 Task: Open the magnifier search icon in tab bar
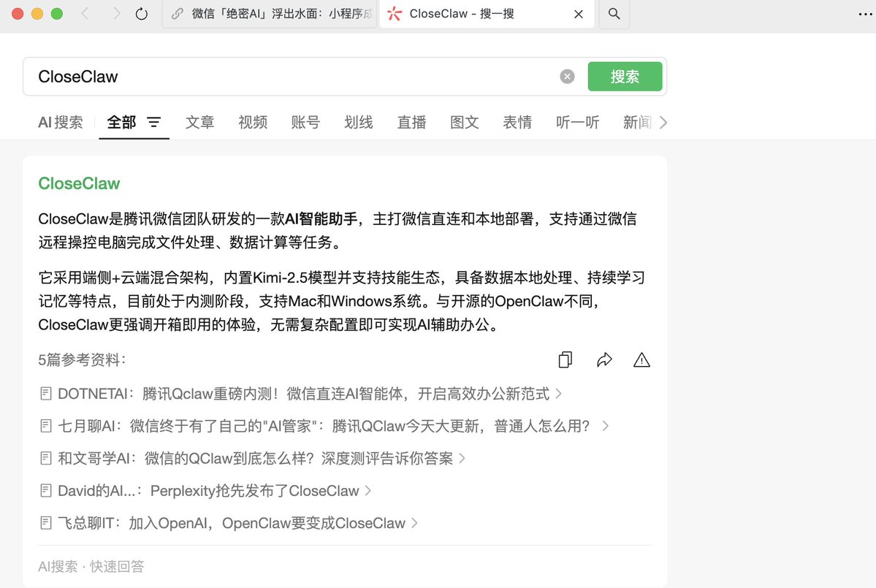[614, 13]
